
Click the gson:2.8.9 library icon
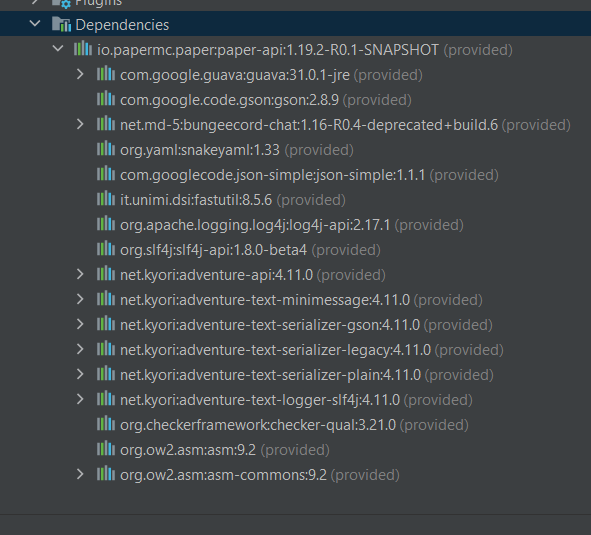106,99
